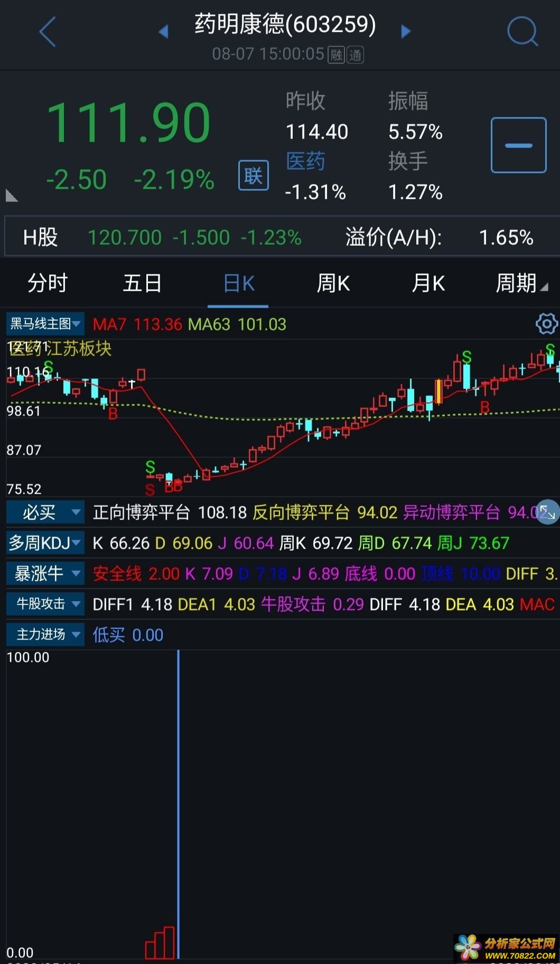Tap the 换手 1.27% value

415,192
